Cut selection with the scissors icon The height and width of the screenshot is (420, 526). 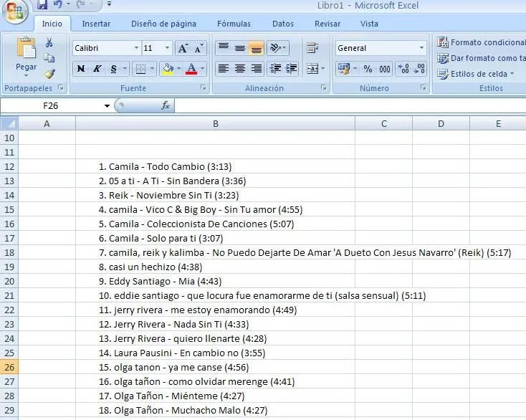coord(49,42)
